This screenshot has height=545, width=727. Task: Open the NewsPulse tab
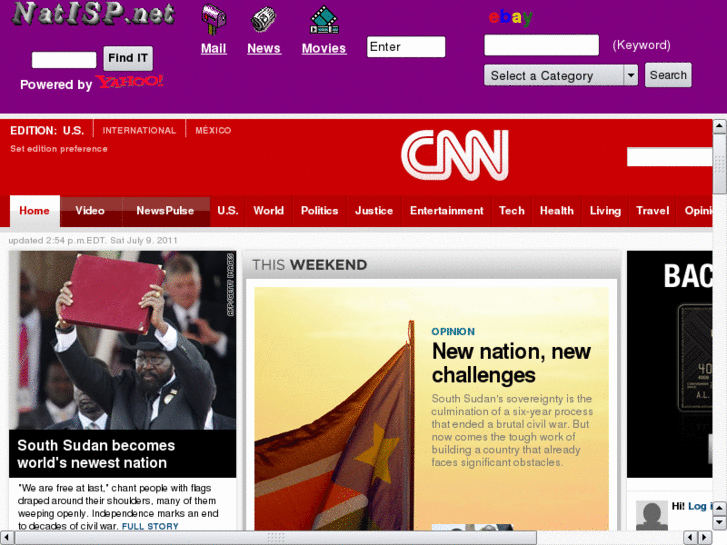pos(166,211)
